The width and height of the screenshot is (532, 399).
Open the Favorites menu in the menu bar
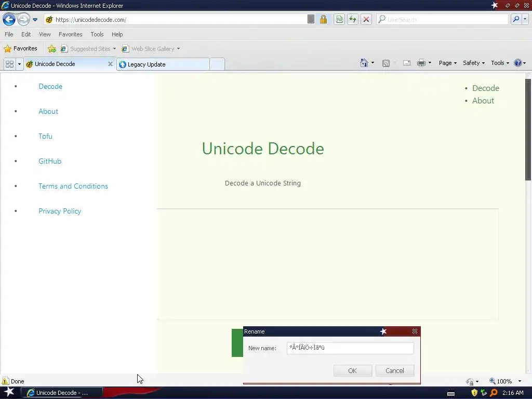70,34
